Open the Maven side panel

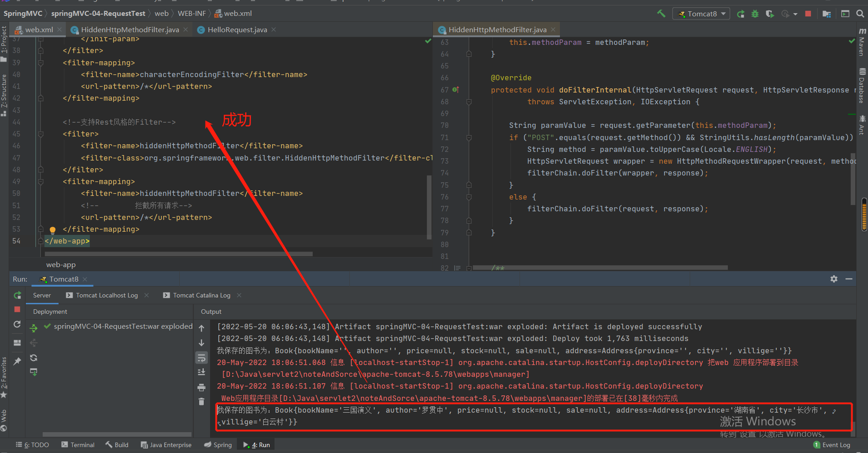click(x=862, y=42)
